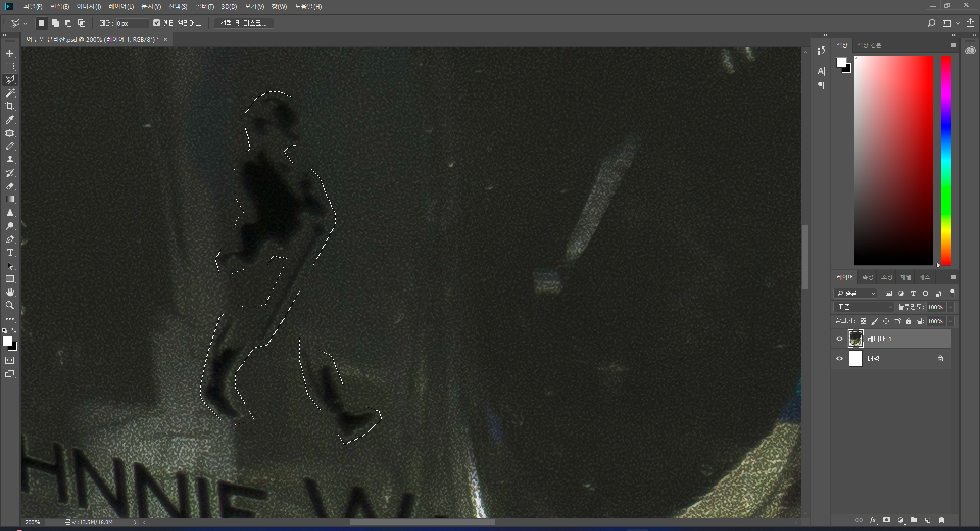Viewport: 980px width, 531px height.
Task: Select the Rectangular Marquee tool
Action: pos(10,66)
